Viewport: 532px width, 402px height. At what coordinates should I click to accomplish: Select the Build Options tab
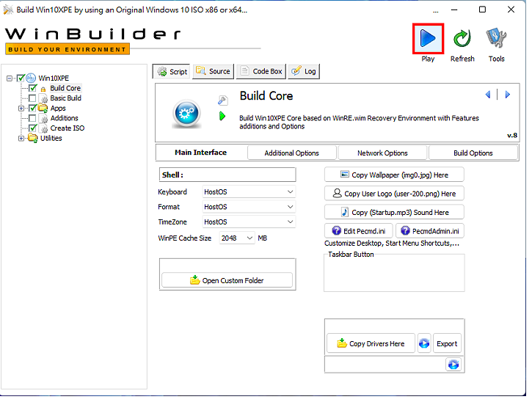473,153
